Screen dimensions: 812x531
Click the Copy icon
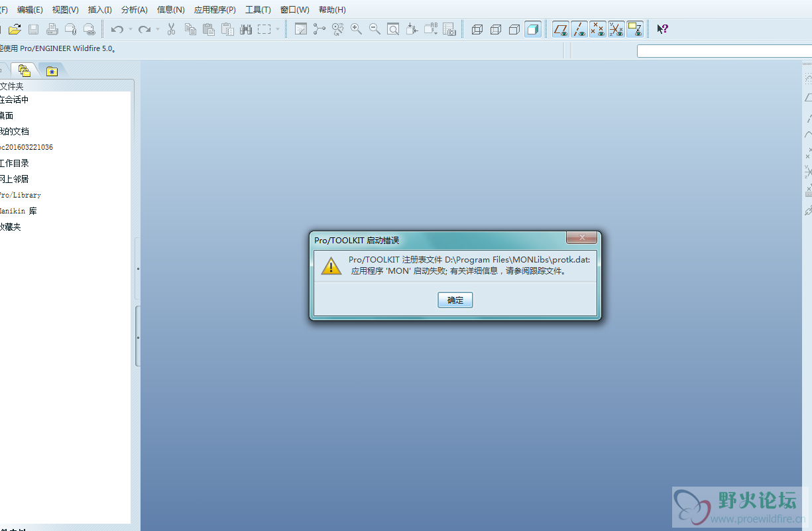coord(190,29)
